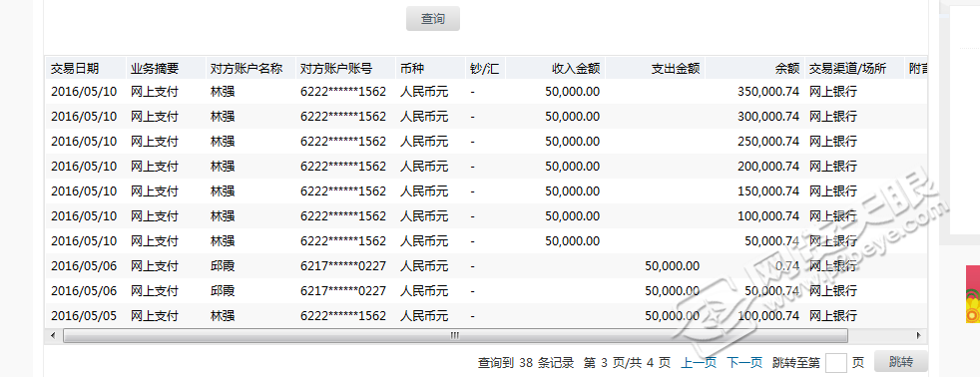Select the 50,000.74 balance dated 2016/05/06
This screenshot has width=980, height=377.
pos(771,291)
